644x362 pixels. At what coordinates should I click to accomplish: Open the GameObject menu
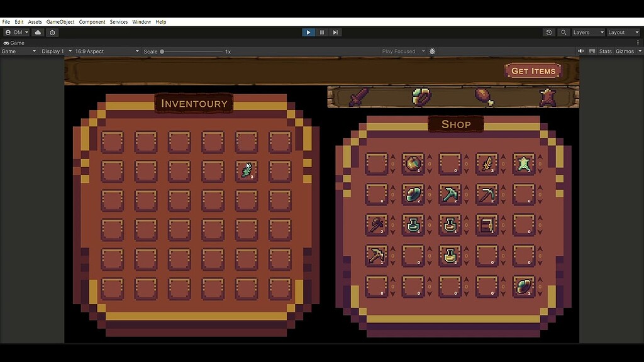(x=60, y=21)
